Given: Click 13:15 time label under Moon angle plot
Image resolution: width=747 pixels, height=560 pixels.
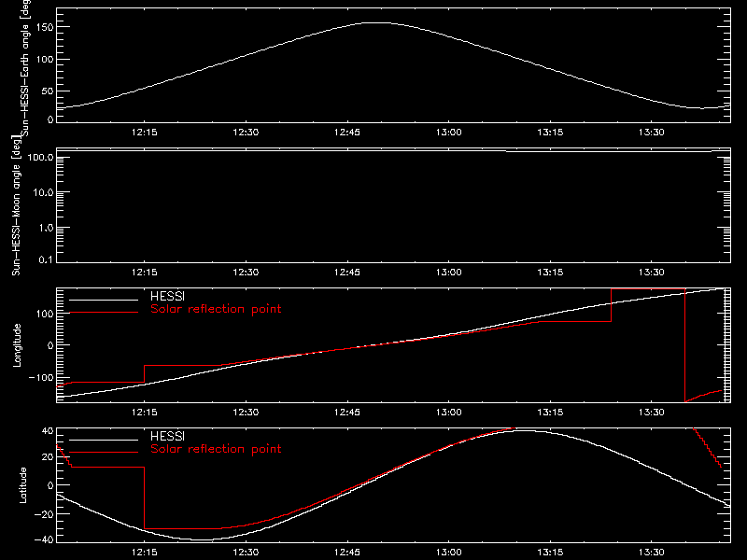Looking at the screenshot, I should coord(550,272).
